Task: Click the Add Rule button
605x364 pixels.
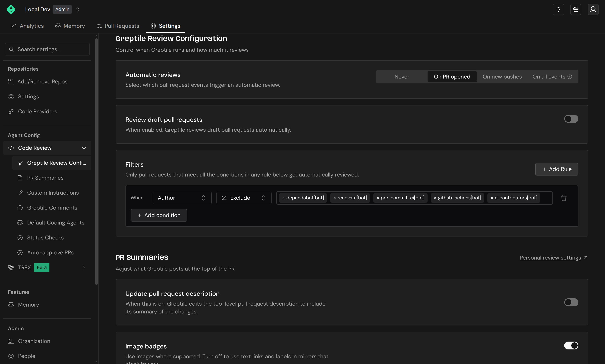Action: 557,169
